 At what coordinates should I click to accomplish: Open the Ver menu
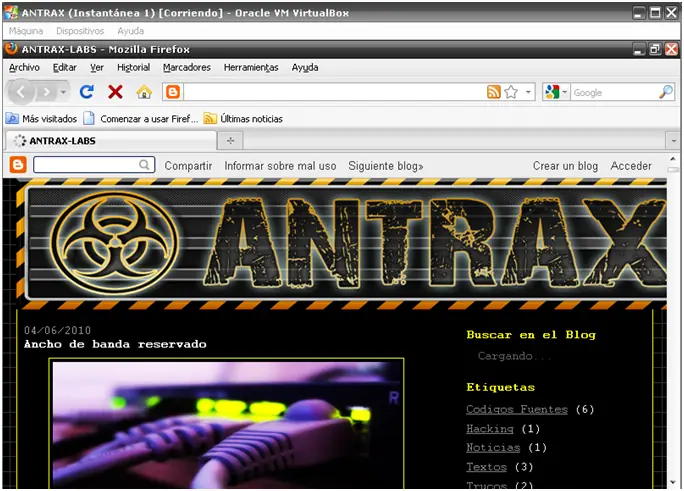97,68
